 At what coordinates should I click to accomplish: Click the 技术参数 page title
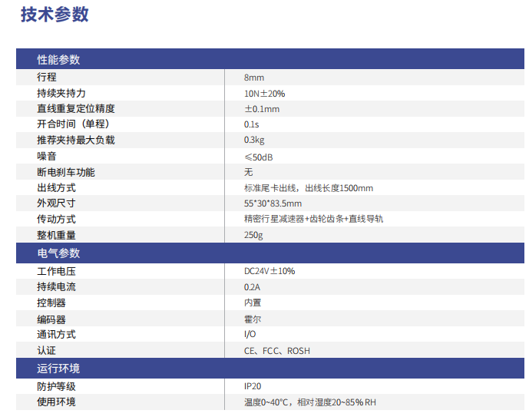55,15
